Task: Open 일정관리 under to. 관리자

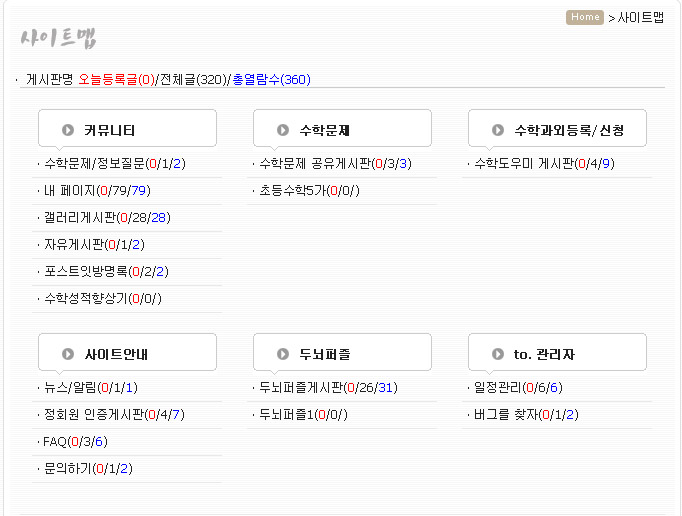Action: point(498,387)
